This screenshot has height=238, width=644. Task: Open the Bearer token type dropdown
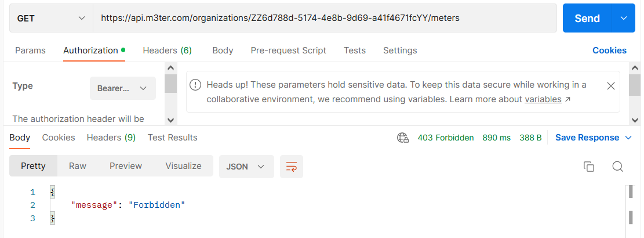[123, 88]
